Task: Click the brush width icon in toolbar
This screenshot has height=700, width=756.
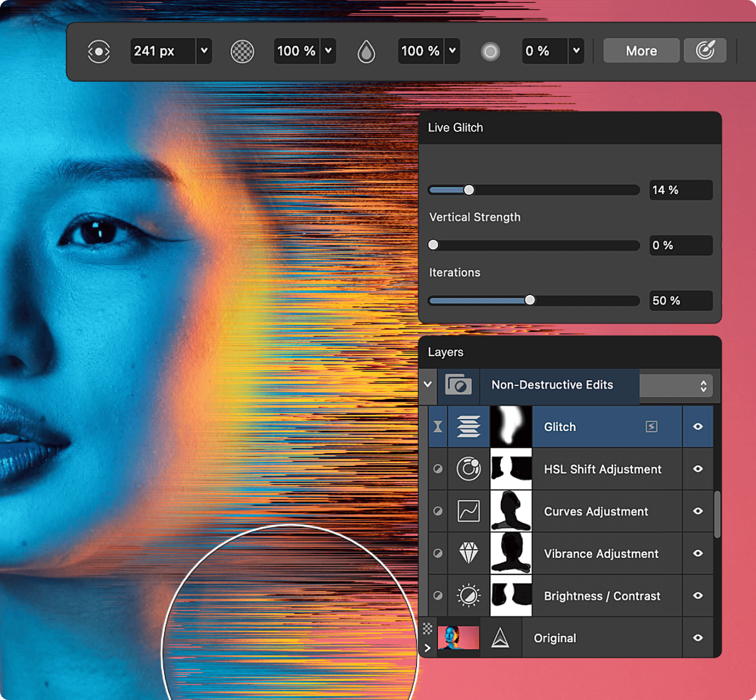Action: pyautogui.click(x=99, y=51)
